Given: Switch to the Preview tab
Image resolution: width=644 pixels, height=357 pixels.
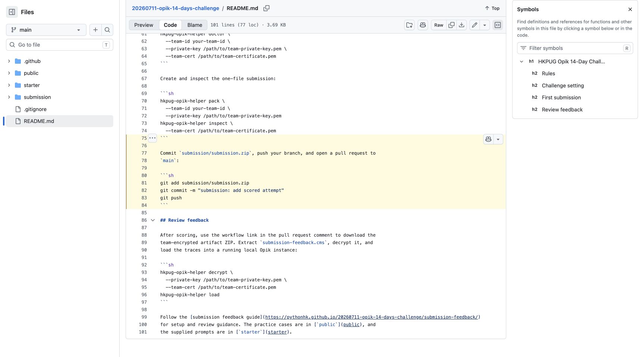Looking at the screenshot, I should [143, 25].
